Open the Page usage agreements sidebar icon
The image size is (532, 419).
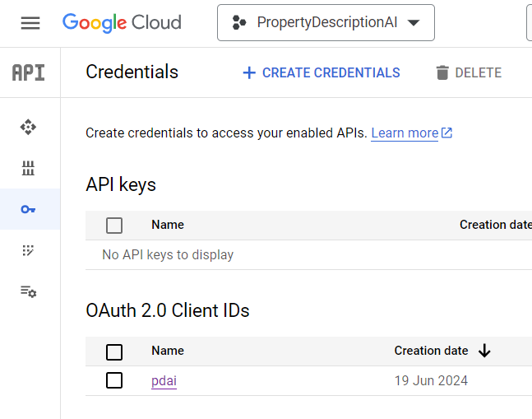[x=29, y=291]
